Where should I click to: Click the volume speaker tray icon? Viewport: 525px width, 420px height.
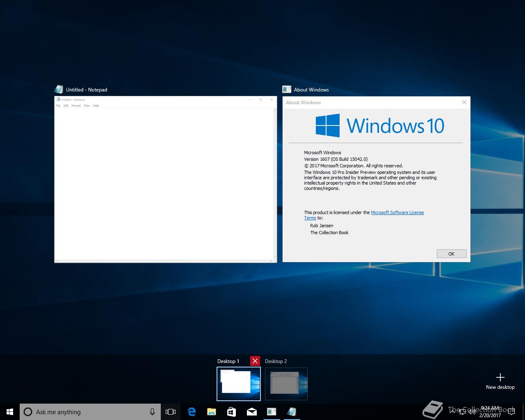click(472, 412)
